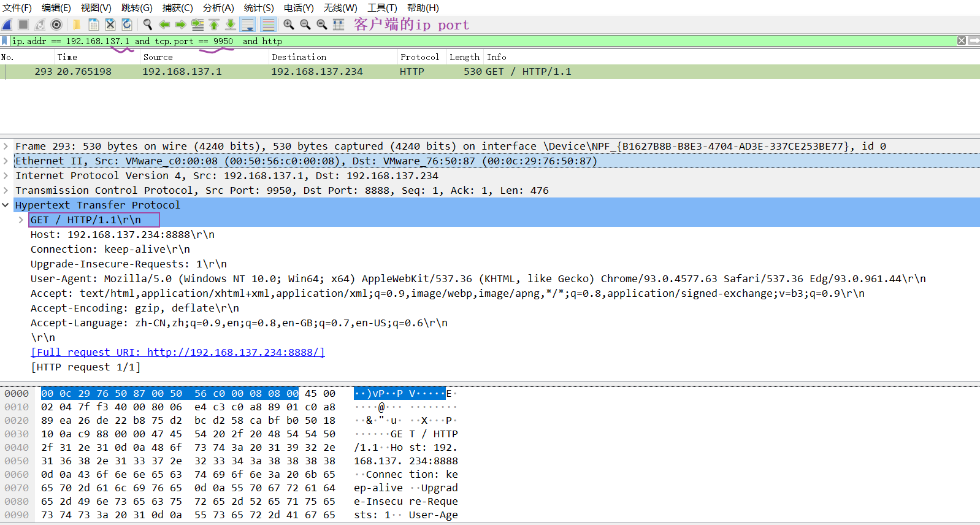This screenshot has height=525, width=980.
Task: Select the User-Agent header line
Action: [x=478, y=278]
